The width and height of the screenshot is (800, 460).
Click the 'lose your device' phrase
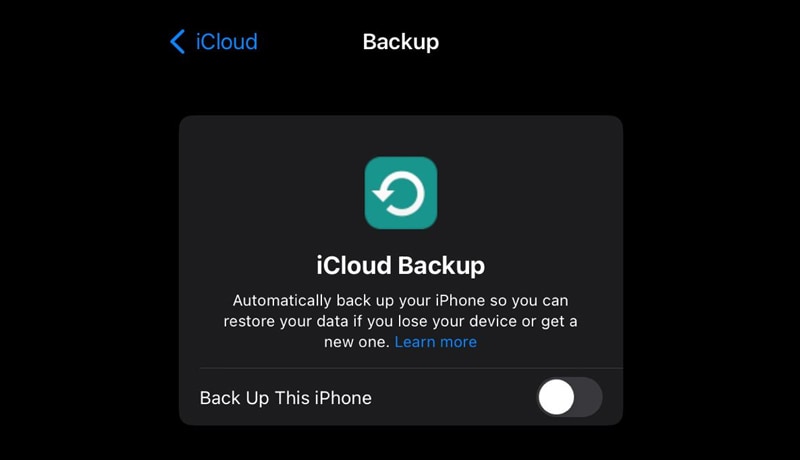(457, 321)
